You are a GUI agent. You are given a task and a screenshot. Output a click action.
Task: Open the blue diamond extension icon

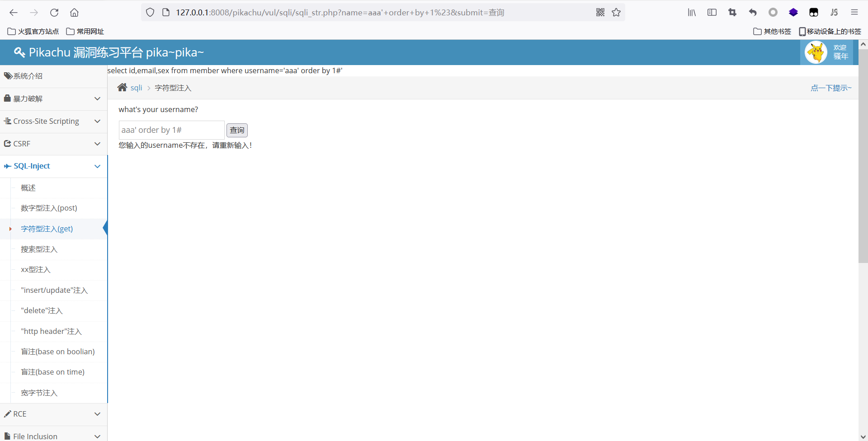793,13
